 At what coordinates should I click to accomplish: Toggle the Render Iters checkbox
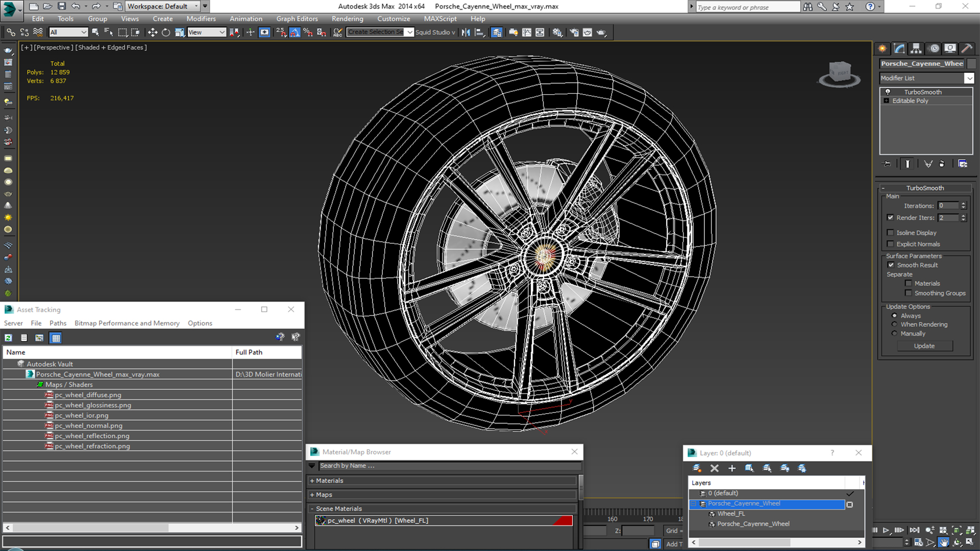pyautogui.click(x=891, y=217)
